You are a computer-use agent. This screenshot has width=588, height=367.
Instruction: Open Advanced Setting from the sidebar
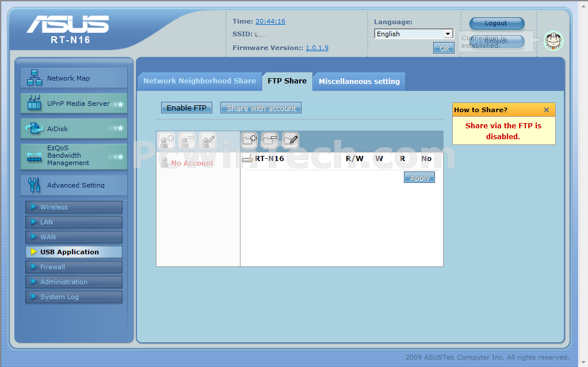tap(74, 185)
